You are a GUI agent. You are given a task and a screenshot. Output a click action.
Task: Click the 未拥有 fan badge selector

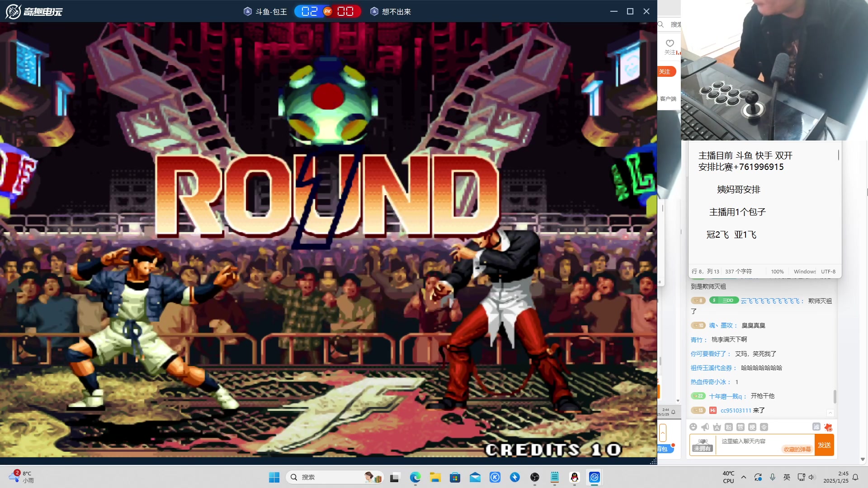coord(703,445)
